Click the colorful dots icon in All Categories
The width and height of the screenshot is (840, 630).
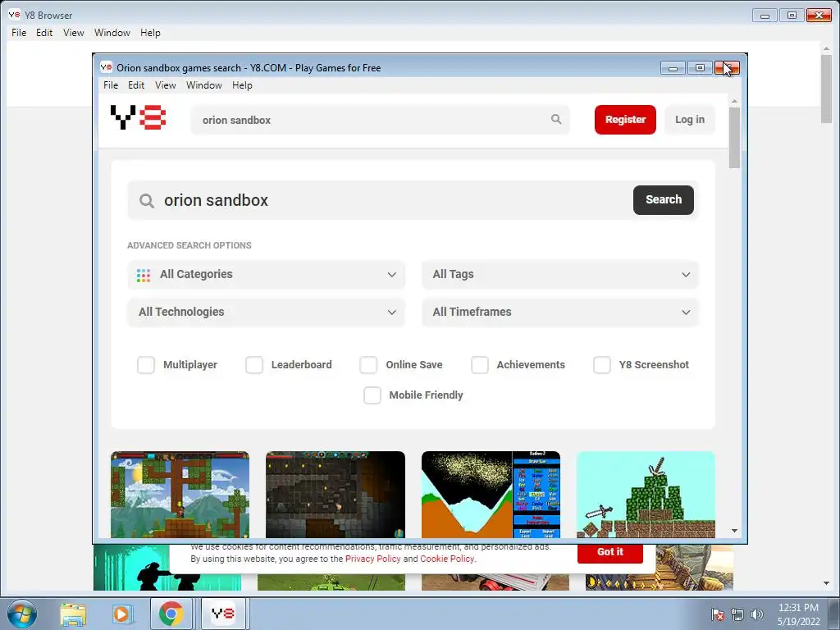pos(143,275)
